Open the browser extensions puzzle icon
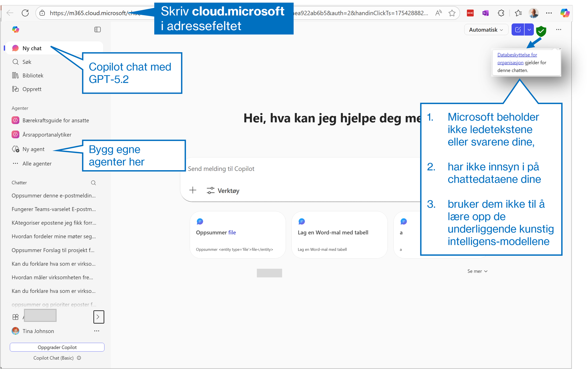 point(501,13)
